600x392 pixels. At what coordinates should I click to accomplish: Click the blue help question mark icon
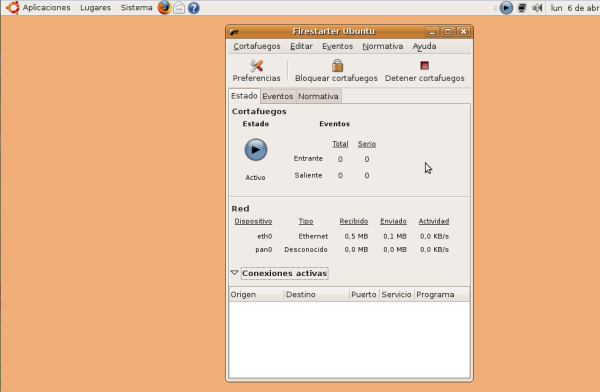[x=194, y=8]
